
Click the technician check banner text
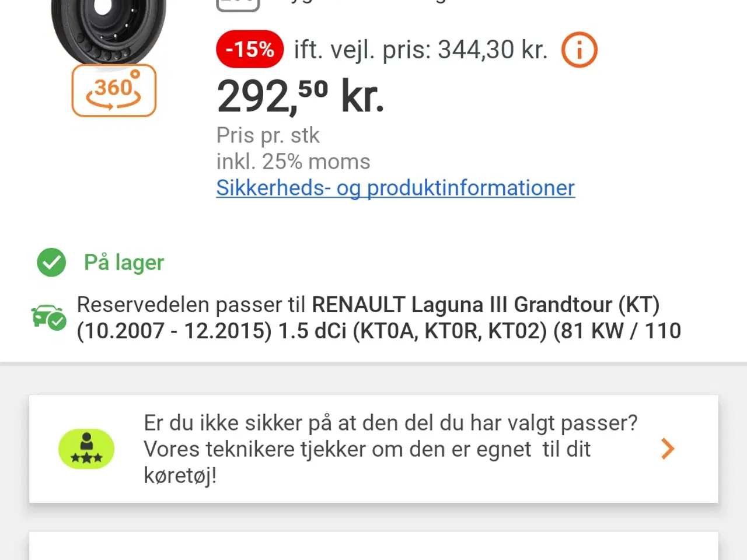(x=391, y=449)
